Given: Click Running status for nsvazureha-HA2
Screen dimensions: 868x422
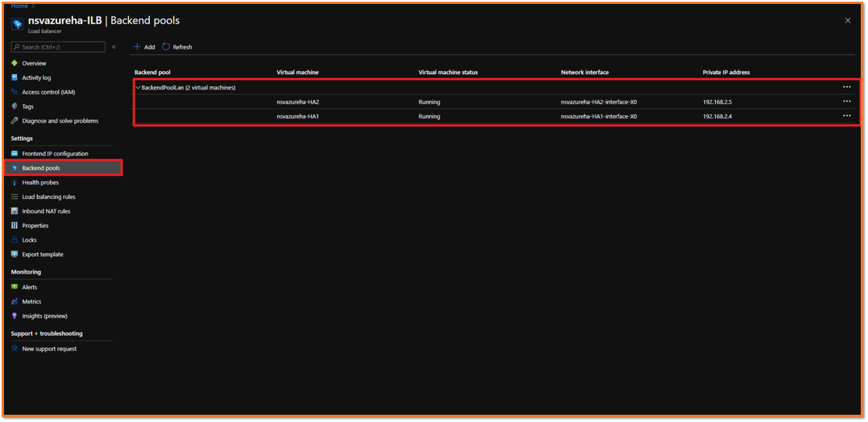Looking at the screenshot, I should 429,102.
